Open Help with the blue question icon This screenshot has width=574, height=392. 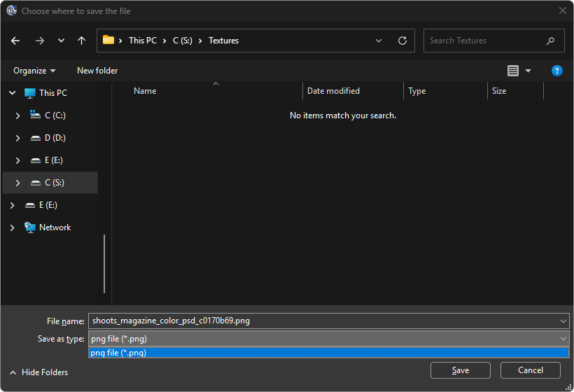(x=556, y=71)
